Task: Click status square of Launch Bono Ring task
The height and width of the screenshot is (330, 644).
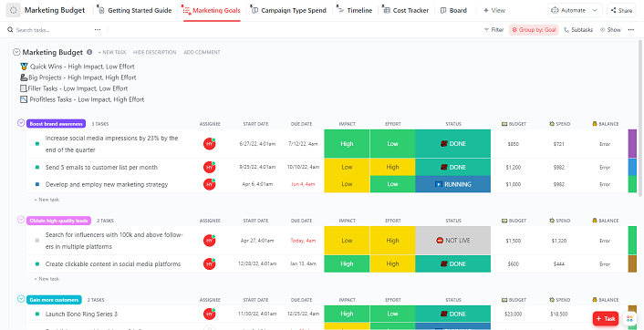Action: tap(37, 314)
